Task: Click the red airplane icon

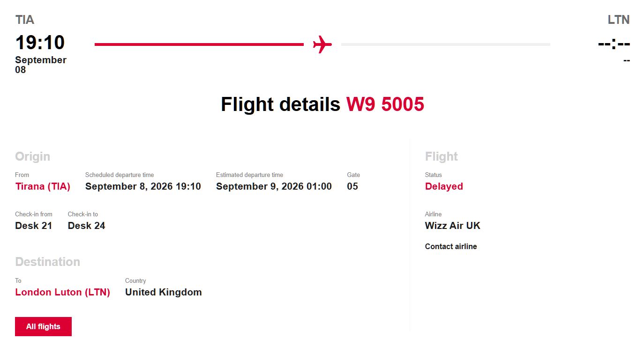Action: [322, 44]
